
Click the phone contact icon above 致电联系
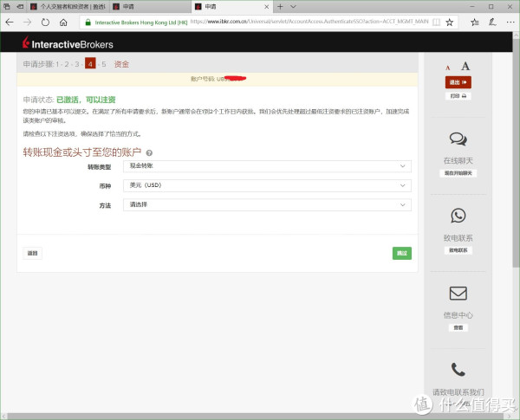pos(458,216)
